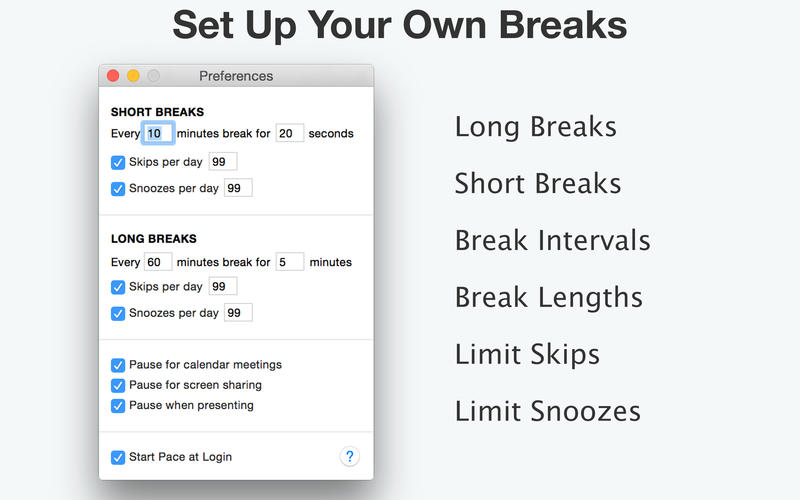Click the long break interval minutes field
The image size is (800, 500).
(x=158, y=262)
